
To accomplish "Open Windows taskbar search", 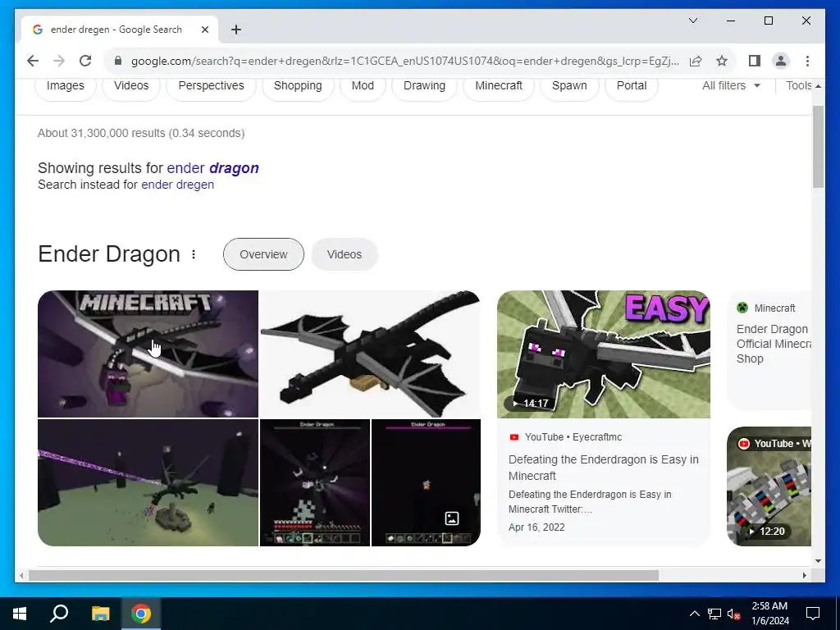I will point(59,614).
